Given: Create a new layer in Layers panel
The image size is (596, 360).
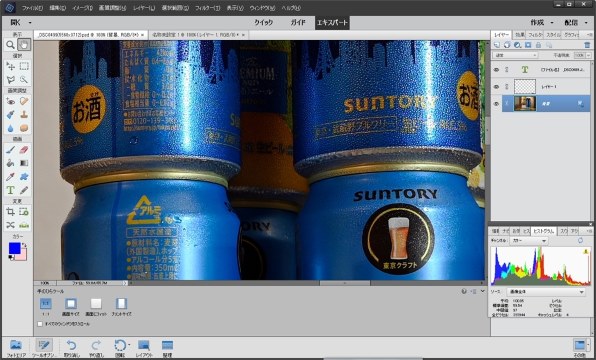Looking at the screenshot, I should (497, 45).
